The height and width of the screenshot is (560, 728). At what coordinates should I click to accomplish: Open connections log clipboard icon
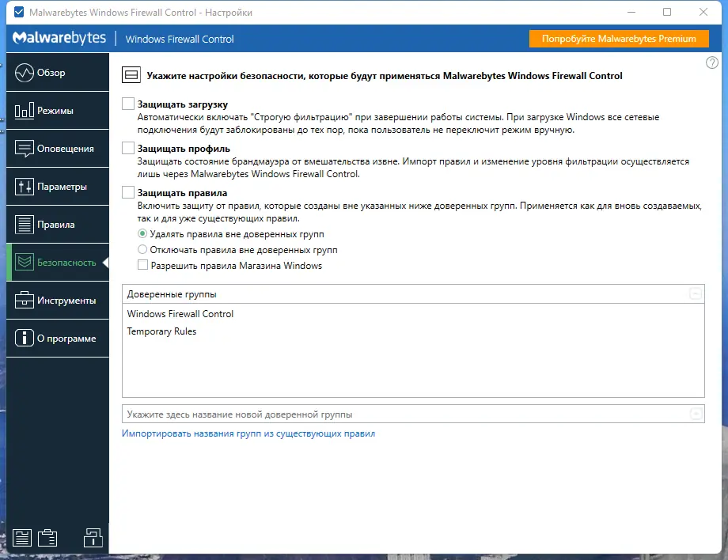(x=47, y=538)
